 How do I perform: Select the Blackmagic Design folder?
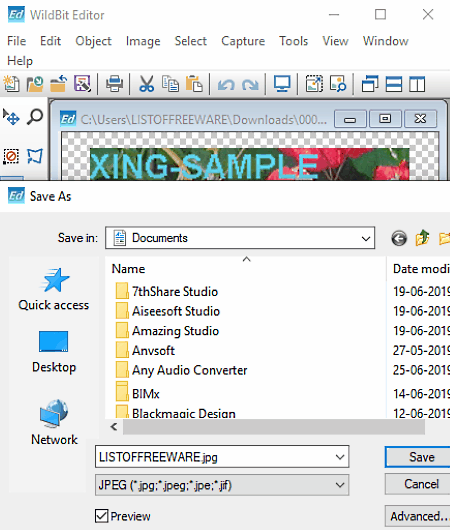coord(175,412)
